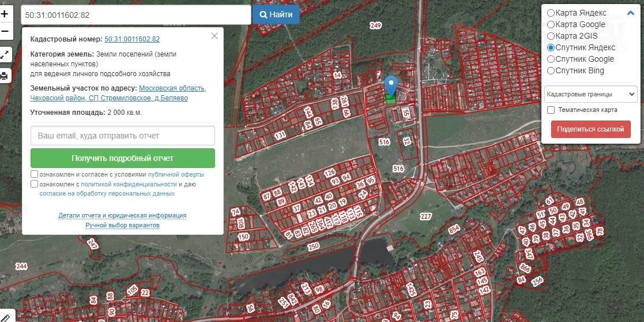Click Получить подробный отчет button
The width and height of the screenshot is (644, 322).
[122, 158]
